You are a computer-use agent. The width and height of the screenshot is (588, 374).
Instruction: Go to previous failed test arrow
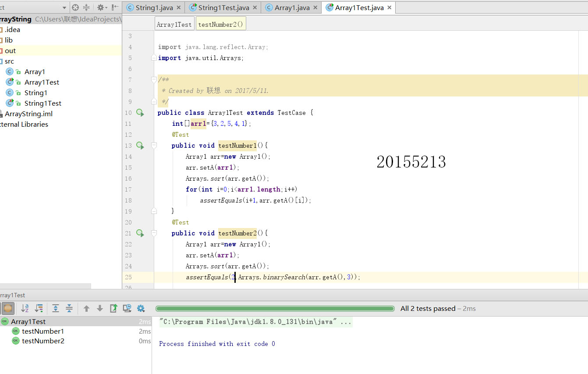coord(86,308)
